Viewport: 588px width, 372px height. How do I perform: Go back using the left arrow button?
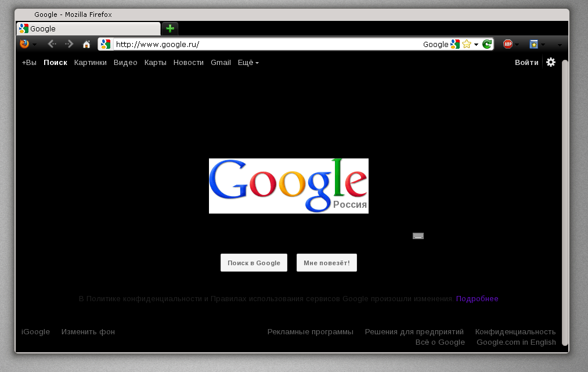[x=51, y=44]
